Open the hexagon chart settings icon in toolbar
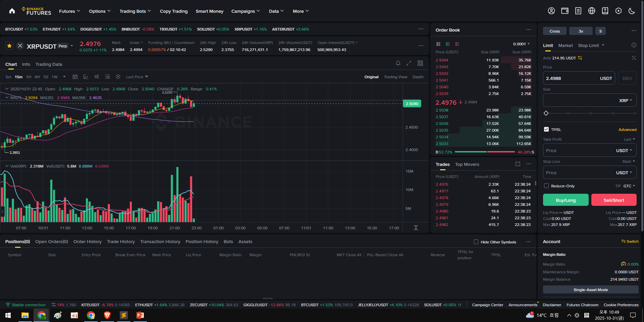 (x=118, y=77)
